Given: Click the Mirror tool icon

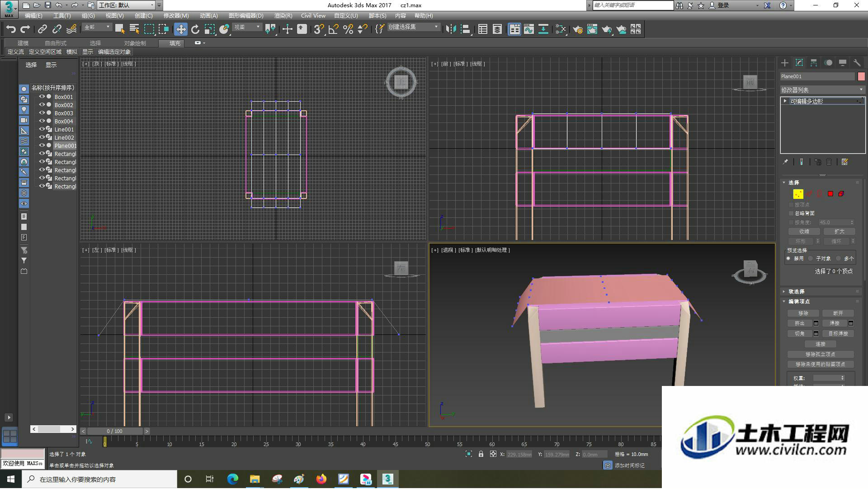Looking at the screenshot, I should [x=451, y=29].
